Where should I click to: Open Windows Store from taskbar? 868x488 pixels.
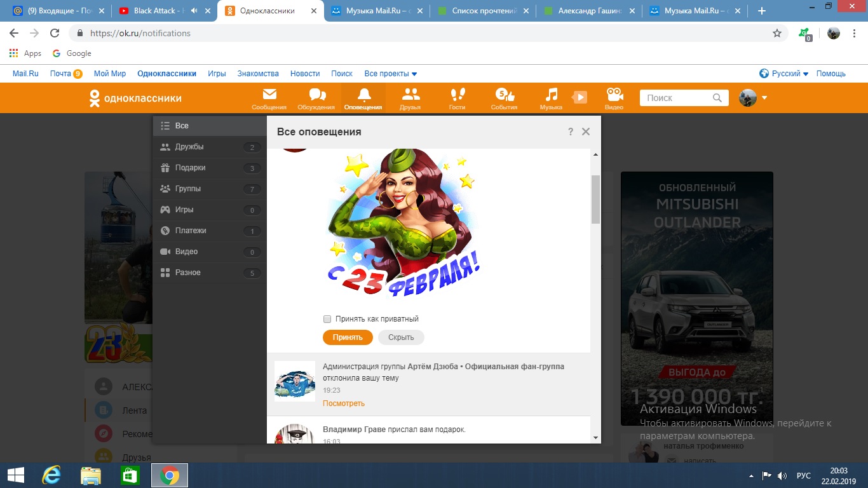pos(130,475)
